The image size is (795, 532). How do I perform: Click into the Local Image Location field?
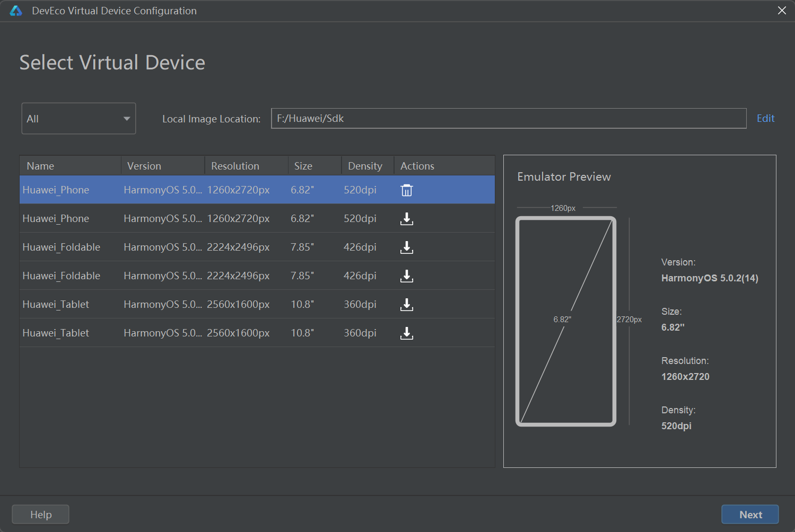[x=509, y=118]
